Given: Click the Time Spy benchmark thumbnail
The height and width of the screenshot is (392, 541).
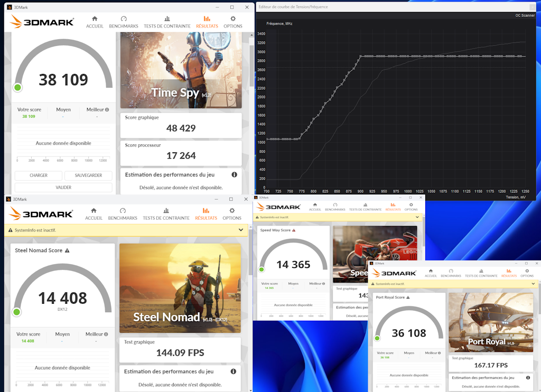Looking at the screenshot, I should tap(181, 70).
